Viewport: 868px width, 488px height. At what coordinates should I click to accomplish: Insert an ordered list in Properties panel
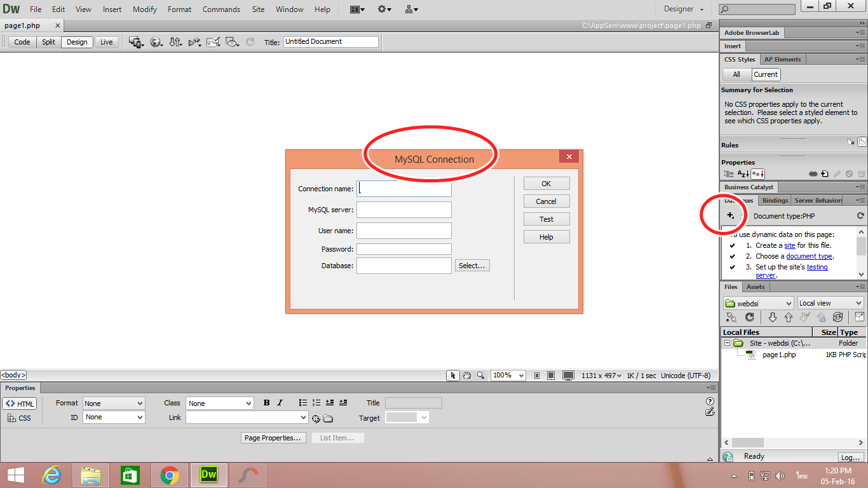[316, 403]
